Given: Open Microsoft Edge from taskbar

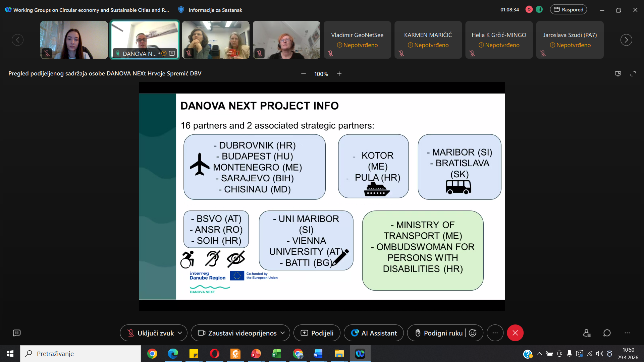Looking at the screenshot, I should tap(173, 354).
